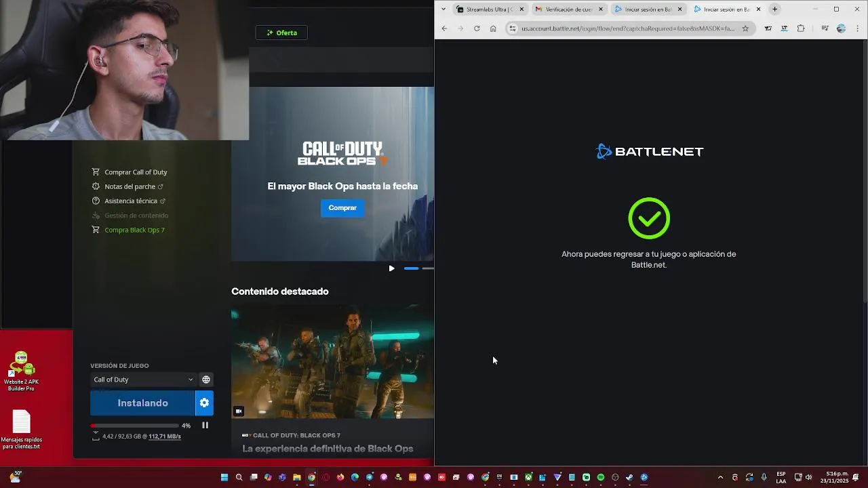Expand the tab search dropdown arrow

coord(443,9)
